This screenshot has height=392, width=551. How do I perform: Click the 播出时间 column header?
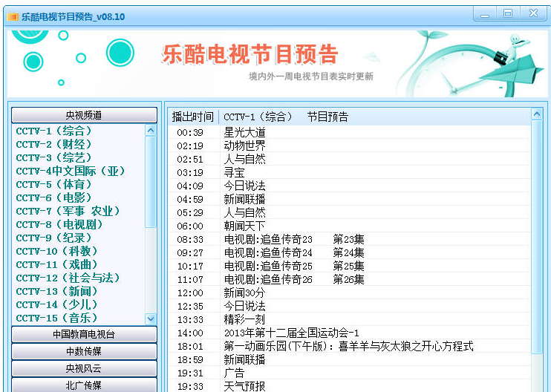pos(193,117)
